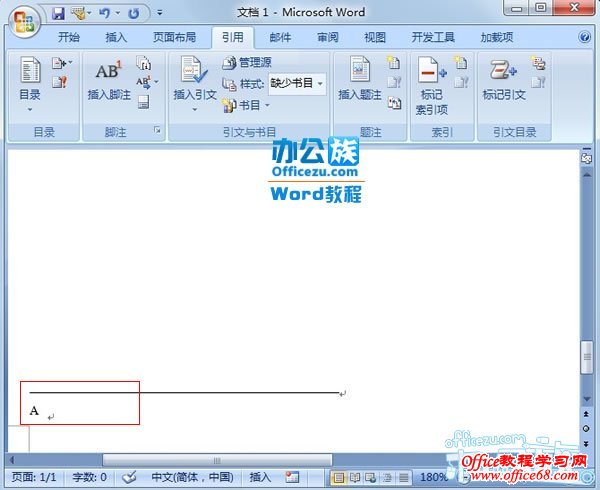Switch to outline view
The width and height of the screenshot is (600, 490).
pos(387,477)
